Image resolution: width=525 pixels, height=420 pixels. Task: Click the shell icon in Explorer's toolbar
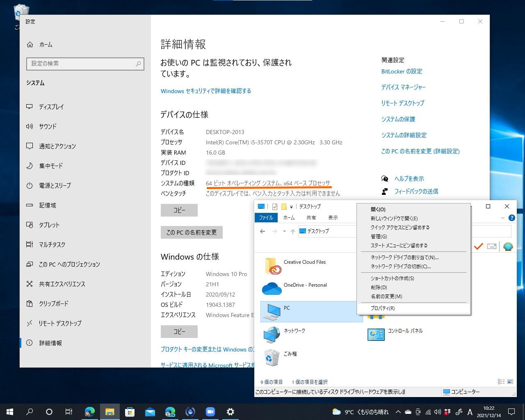click(508, 247)
